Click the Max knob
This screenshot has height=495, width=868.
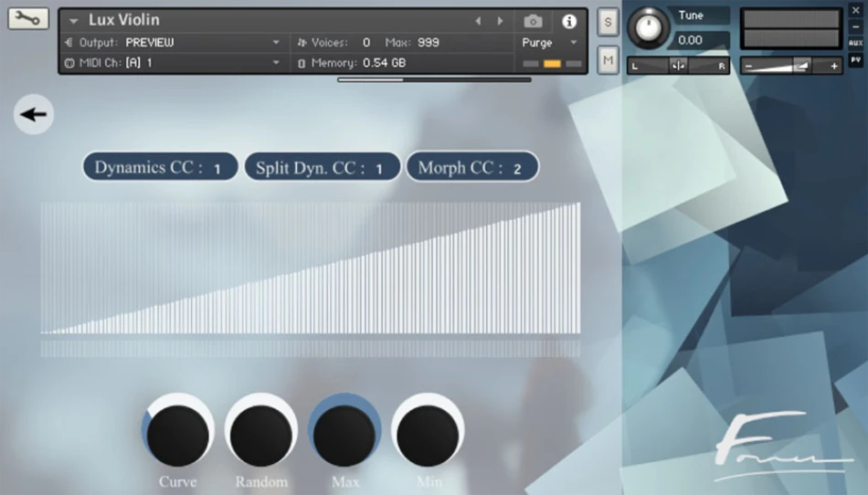[x=344, y=431]
